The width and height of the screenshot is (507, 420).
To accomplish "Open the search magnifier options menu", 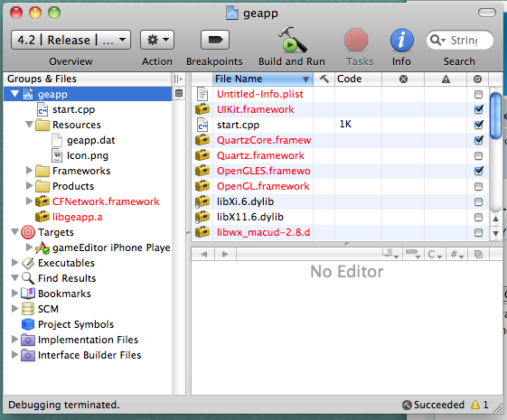I will tap(438, 40).
